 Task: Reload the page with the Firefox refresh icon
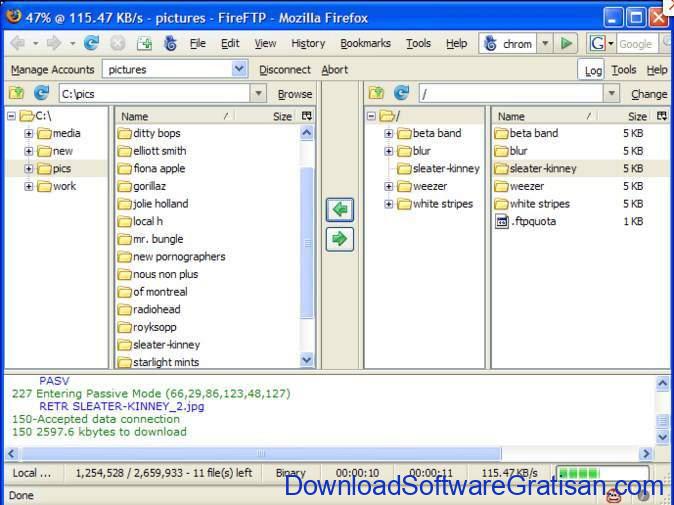point(91,43)
